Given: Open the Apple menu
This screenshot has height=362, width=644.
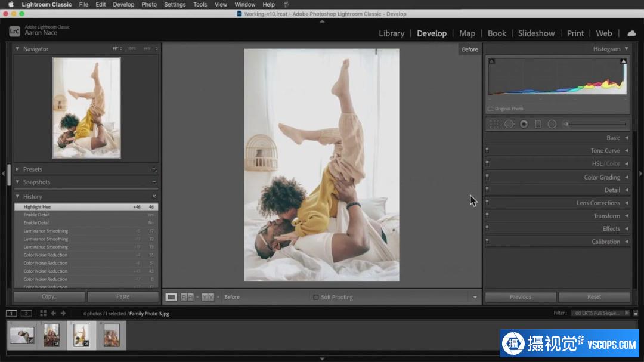Looking at the screenshot, I should (x=11, y=5).
